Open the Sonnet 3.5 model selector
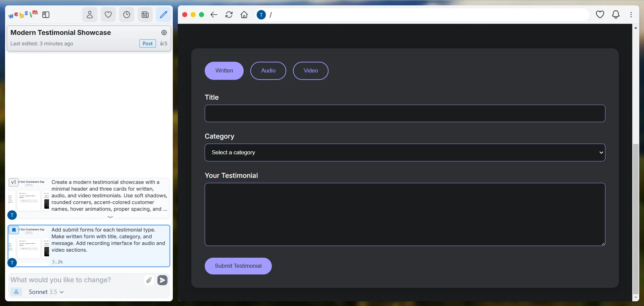644x306 pixels. click(46, 292)
